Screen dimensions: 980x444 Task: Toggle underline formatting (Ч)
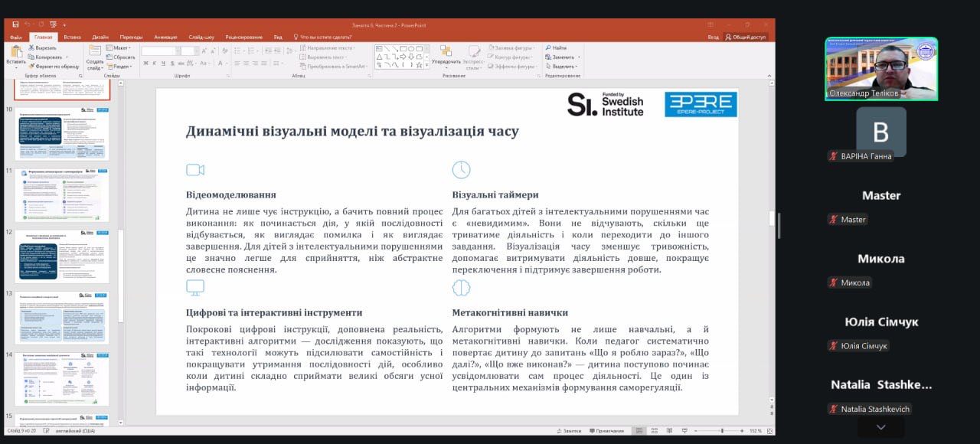coord(162,63)
